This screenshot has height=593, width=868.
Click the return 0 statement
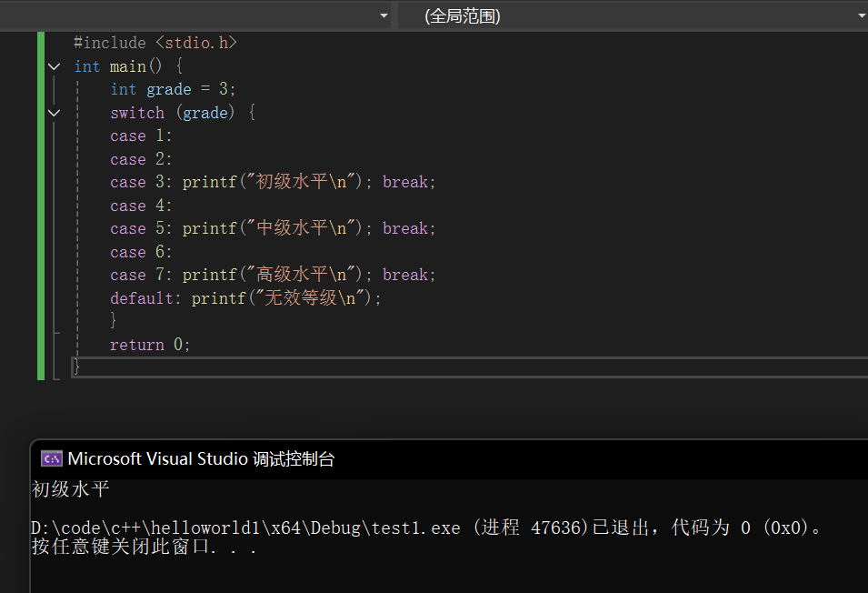pos(150,345)
